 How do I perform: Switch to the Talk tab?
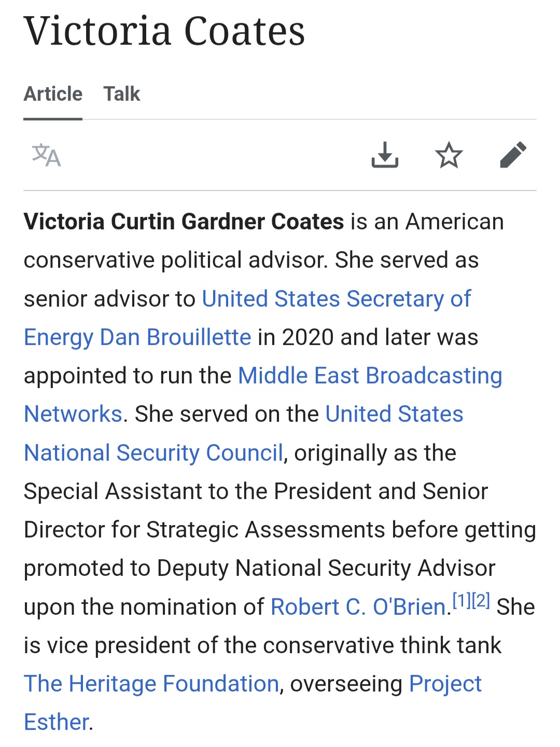point(121,94)
